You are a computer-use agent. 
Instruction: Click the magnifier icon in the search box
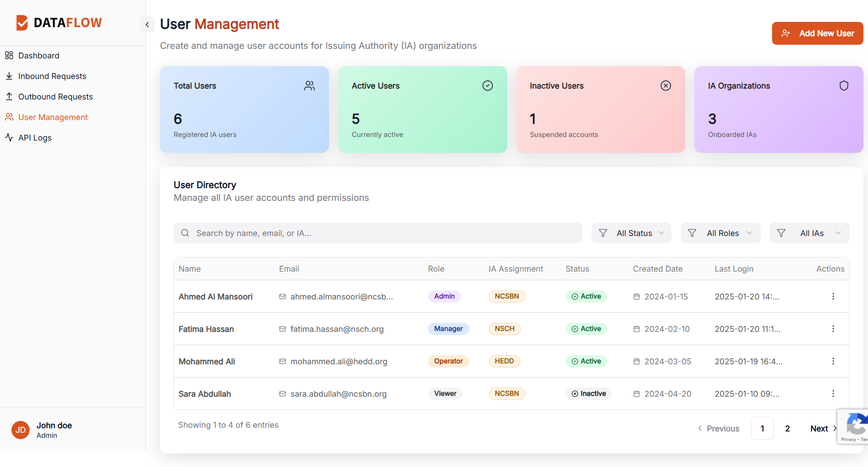[185, 233]
